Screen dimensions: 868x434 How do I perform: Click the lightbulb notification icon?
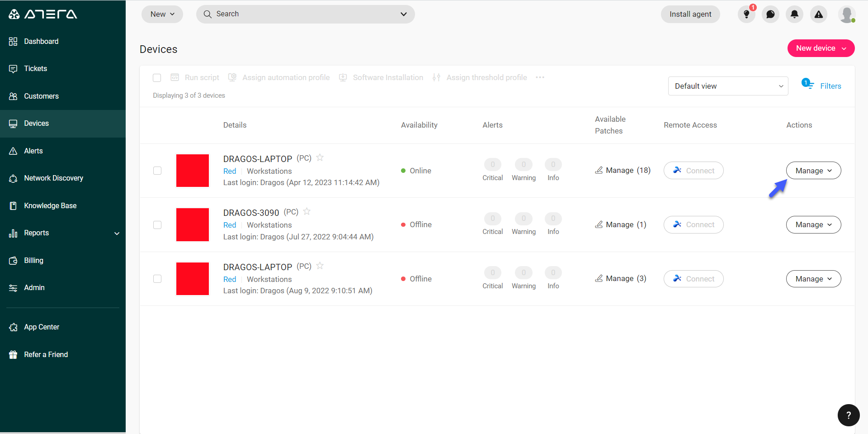746,14
